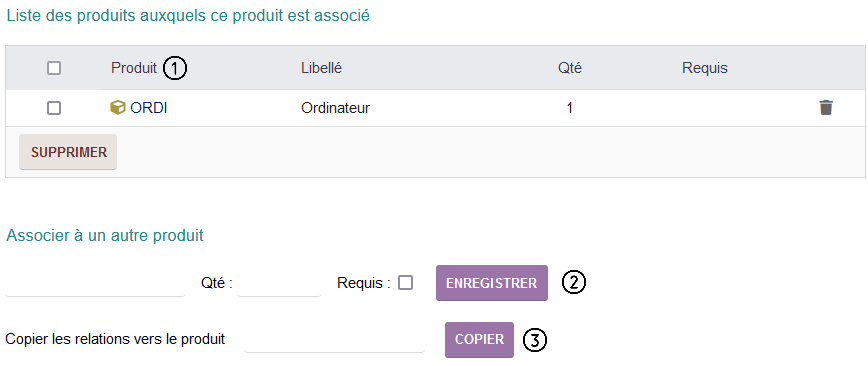Sort by the Qté column header

click(x=570, y=68)
